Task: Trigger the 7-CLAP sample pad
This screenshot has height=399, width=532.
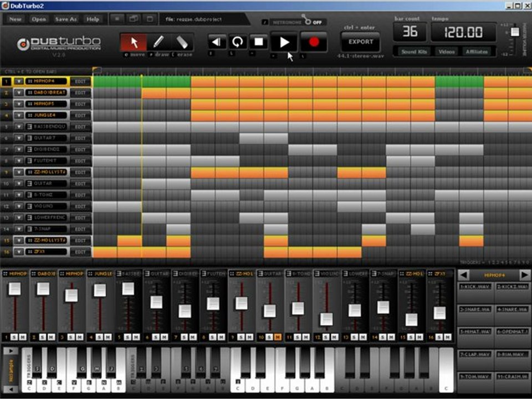Action: pyautogui.click(x=475, y=360)
